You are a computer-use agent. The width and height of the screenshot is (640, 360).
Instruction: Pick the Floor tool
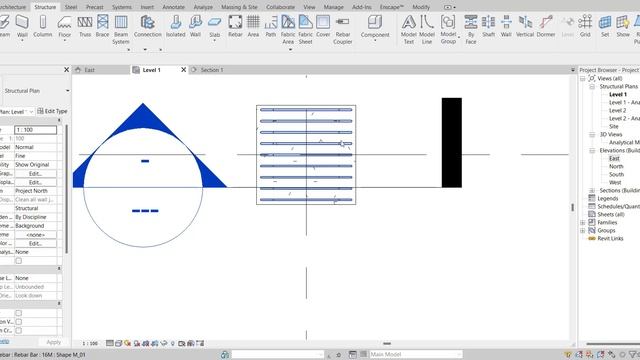click(x=64, y=27)
